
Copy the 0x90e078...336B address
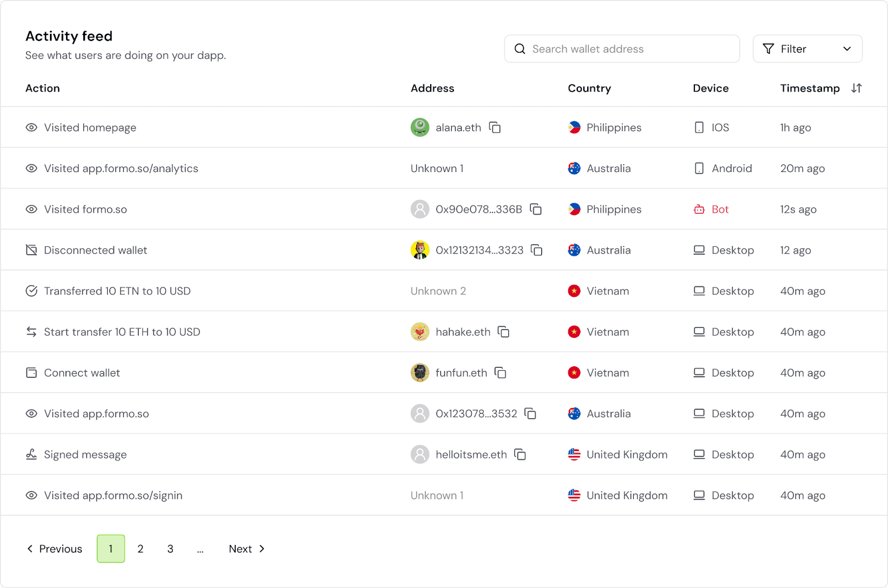[x=536, y=209]
